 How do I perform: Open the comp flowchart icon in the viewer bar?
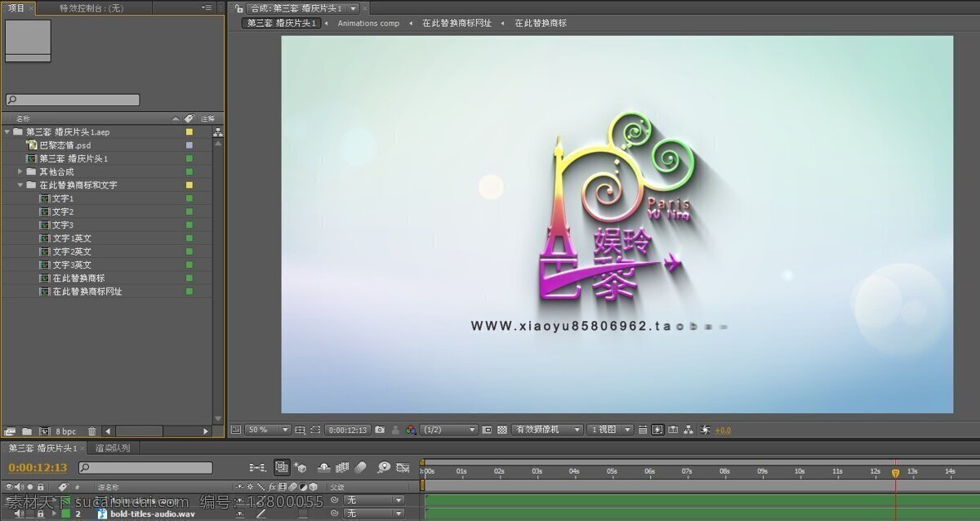coord(688,430)
